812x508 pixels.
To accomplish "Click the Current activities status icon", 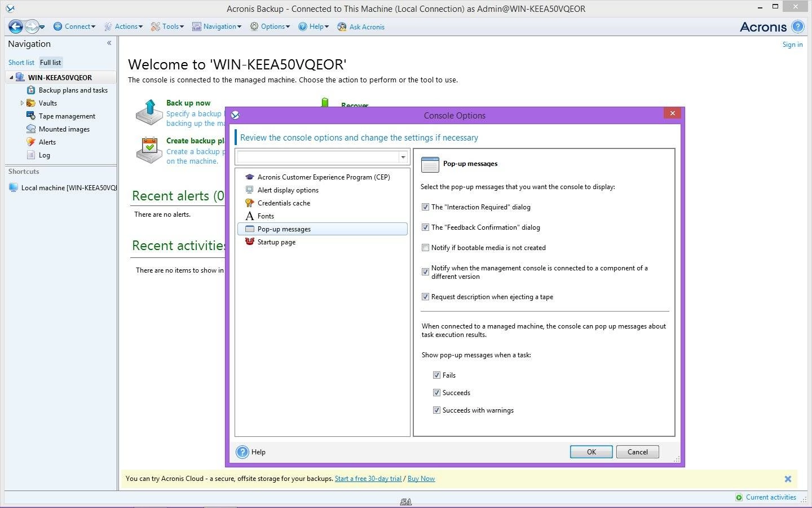I will (x=739, y=497).
